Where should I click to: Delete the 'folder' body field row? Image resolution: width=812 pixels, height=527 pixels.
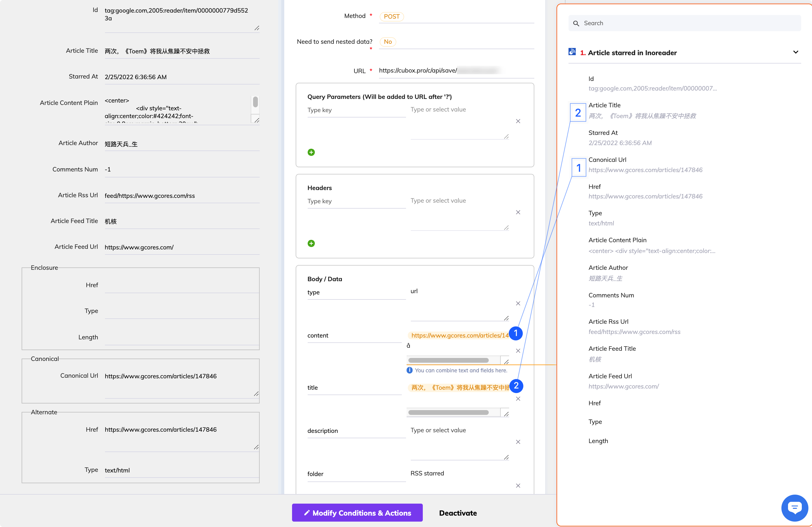click(518, 485)
